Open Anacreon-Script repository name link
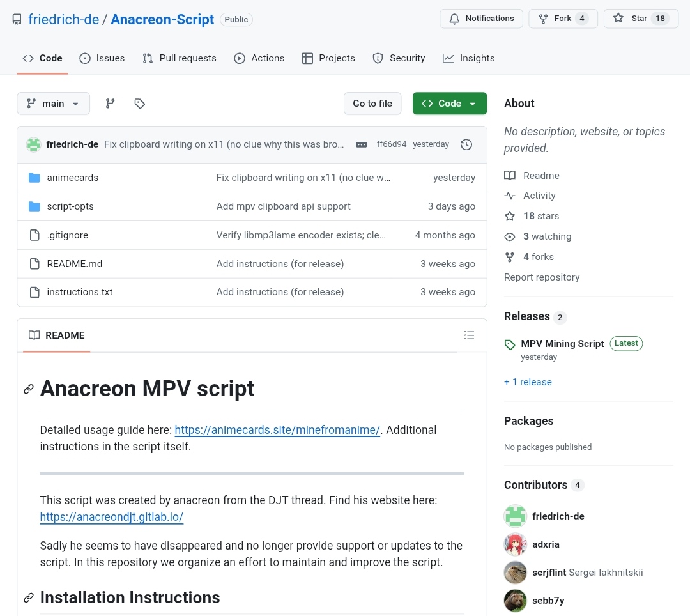 click(x=162, y=19)
